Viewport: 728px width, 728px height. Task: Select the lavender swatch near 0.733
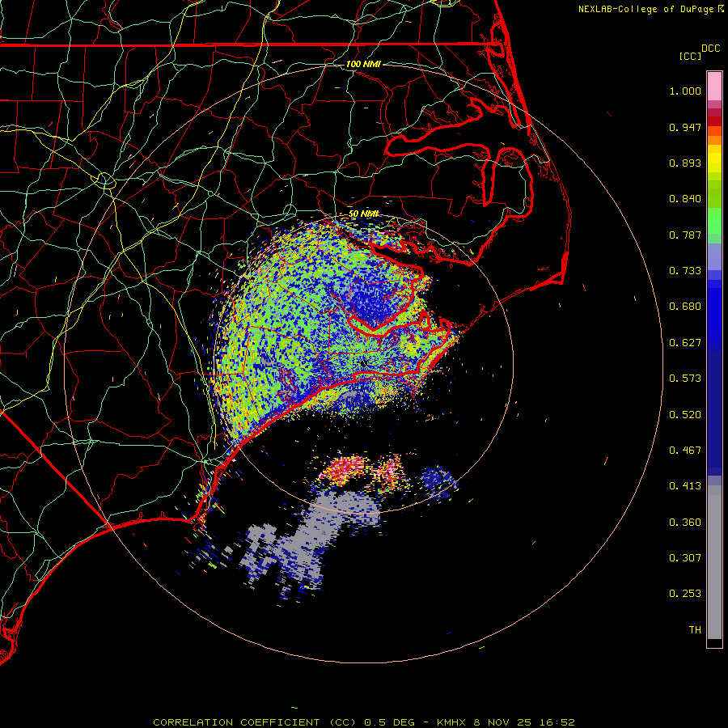pyautogui.click(x=714, y=256)
